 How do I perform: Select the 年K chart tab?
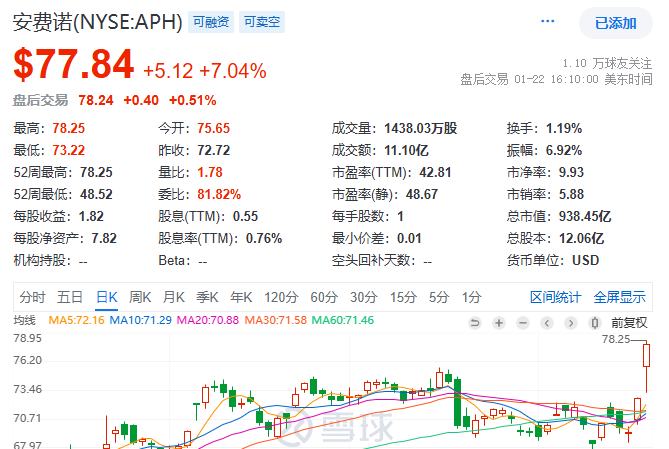(241, 297)
